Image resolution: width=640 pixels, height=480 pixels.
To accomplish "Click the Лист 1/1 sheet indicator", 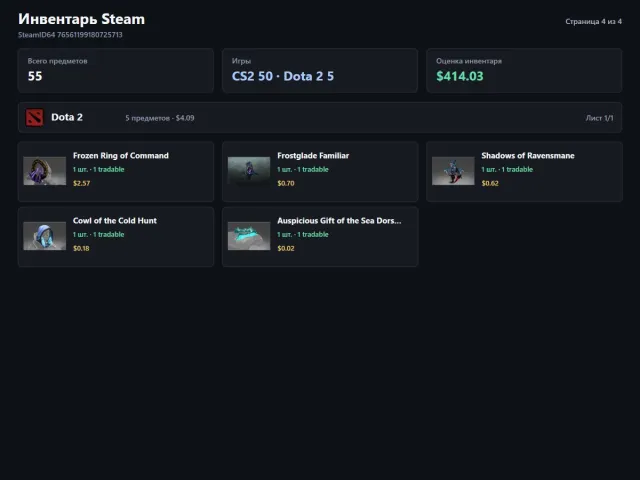I will pyautogui.click(x=599, y=118).
